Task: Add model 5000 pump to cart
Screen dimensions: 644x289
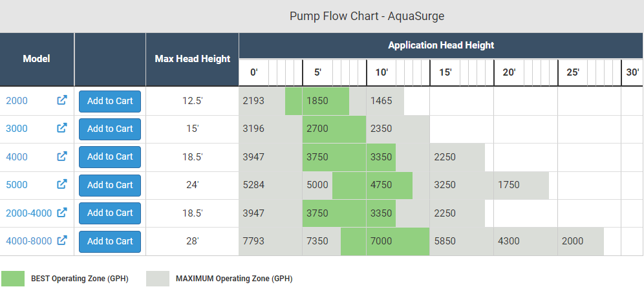Action: [110, 185]
